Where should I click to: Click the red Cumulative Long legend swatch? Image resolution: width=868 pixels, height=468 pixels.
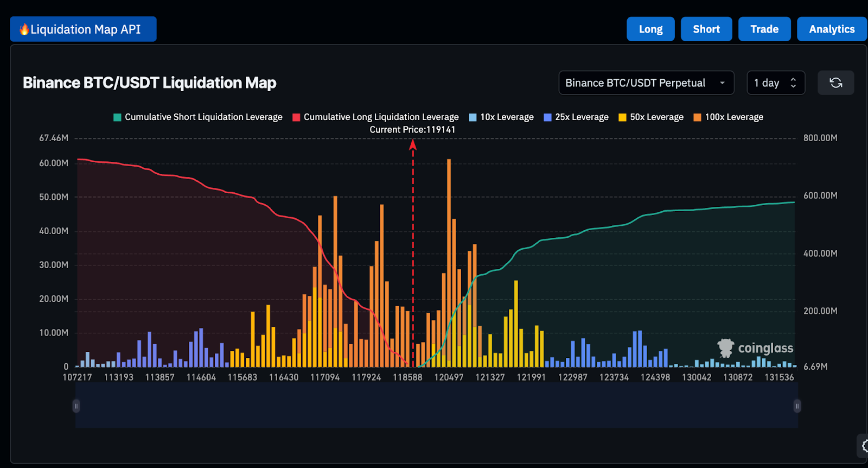pyautogui.click(x=296, y=117)
